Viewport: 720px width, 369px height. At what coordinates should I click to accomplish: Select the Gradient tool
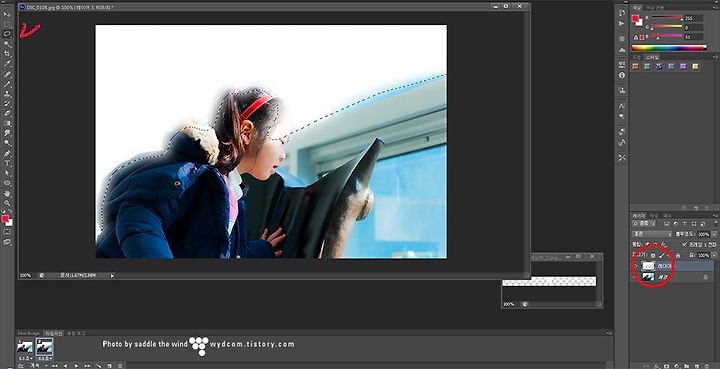(7, 123)
